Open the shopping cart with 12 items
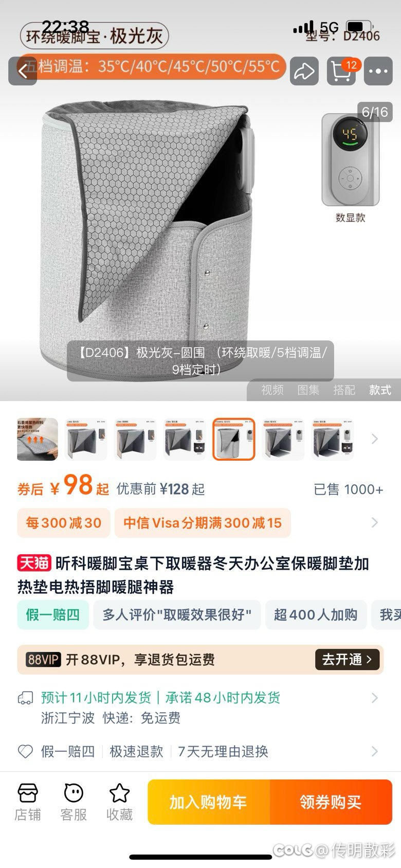 point(342,71)
